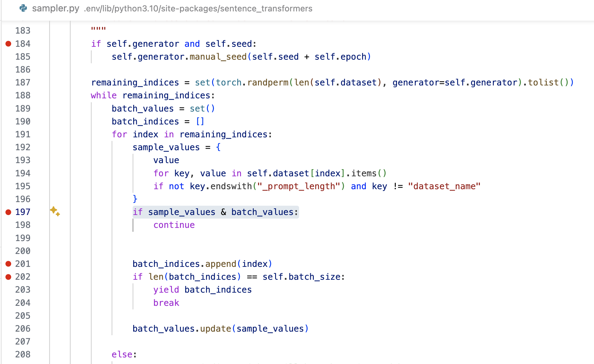Click the else keyword on line 208
Screen dimensions: 594x364
(122, 354)
